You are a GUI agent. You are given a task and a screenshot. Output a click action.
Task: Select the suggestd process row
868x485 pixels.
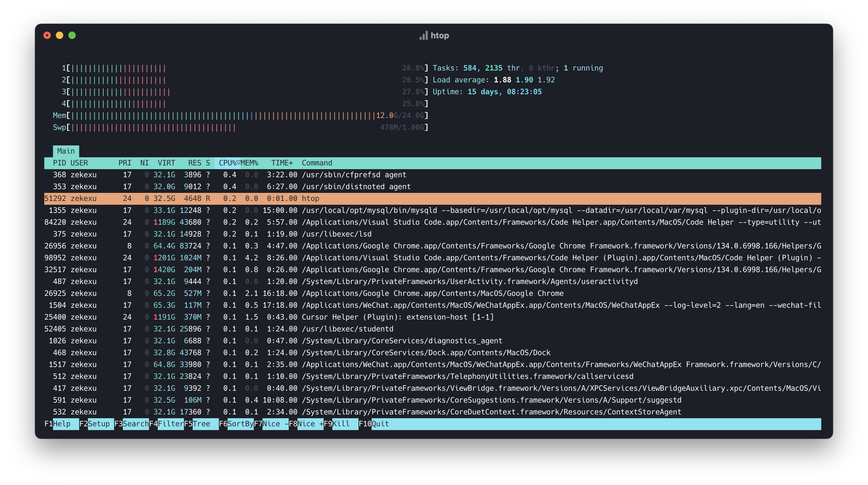(433, 400)
